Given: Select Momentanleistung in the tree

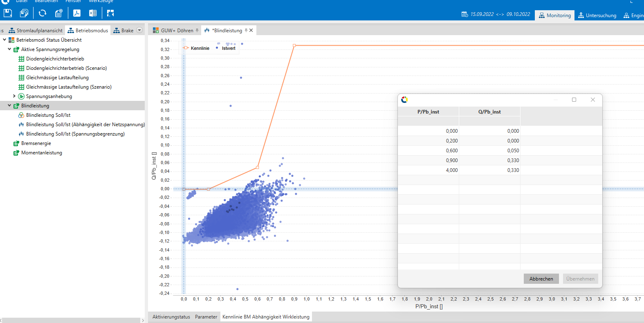Looking at the screenshot, I should tap(42, 153).
